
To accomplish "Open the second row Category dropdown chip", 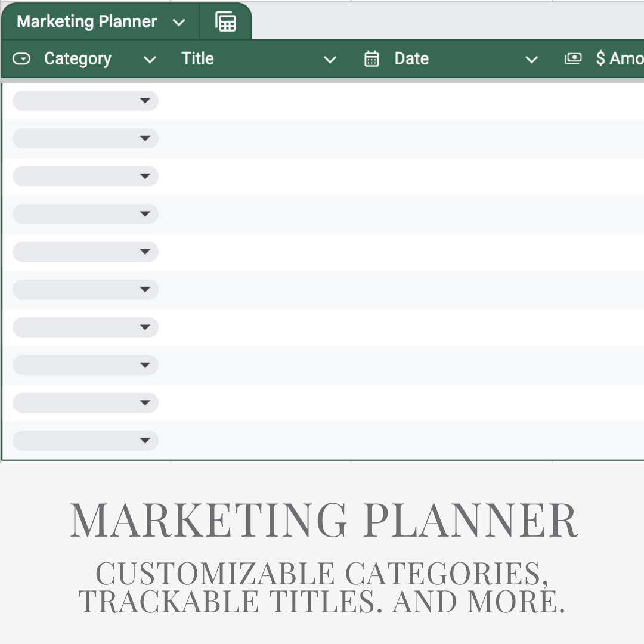I will (x=85, y=138).
